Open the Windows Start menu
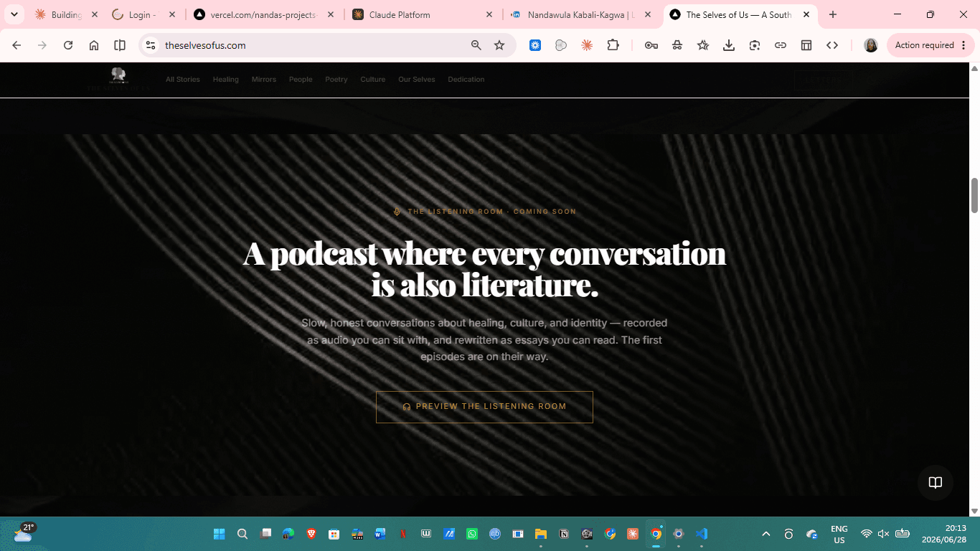The image size is (980, 551). coord(219,534)
